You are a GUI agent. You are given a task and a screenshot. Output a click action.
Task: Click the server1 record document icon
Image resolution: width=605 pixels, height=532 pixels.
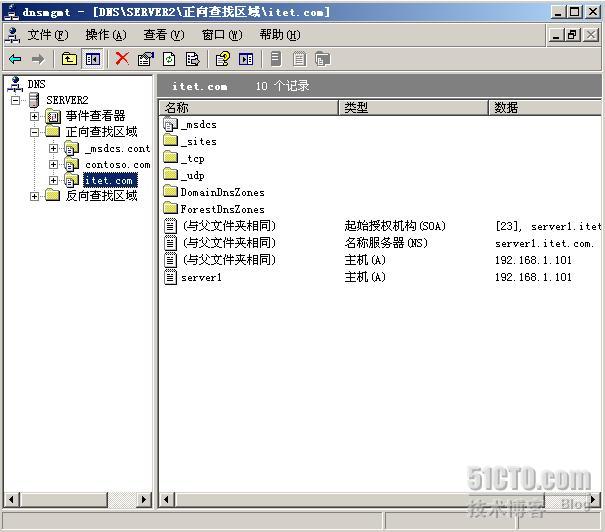pyautogui.click(x=170, y=277)
